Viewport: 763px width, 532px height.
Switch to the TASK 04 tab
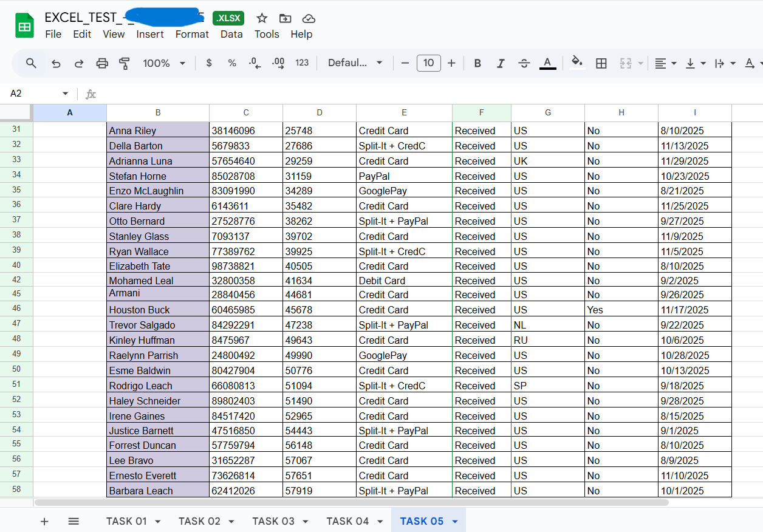tap(354, 521)
